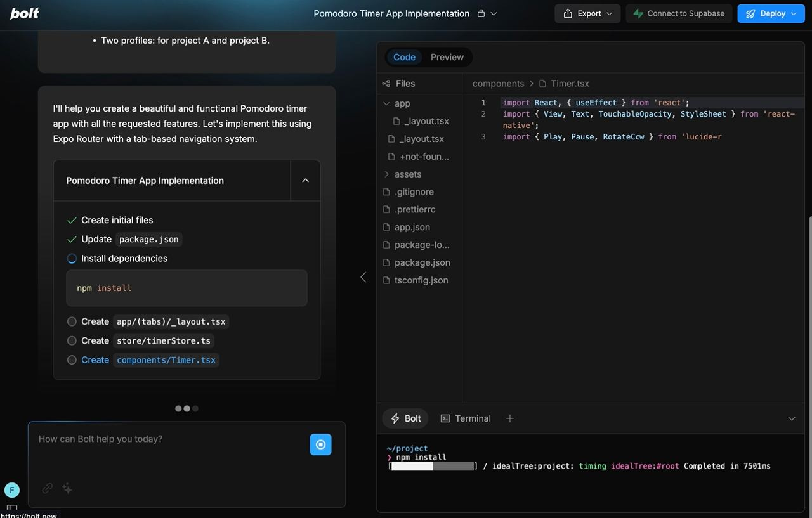Click the file icon before .gitignore
The width and height of the screenshot is (812, 518).
pos(386,192)
